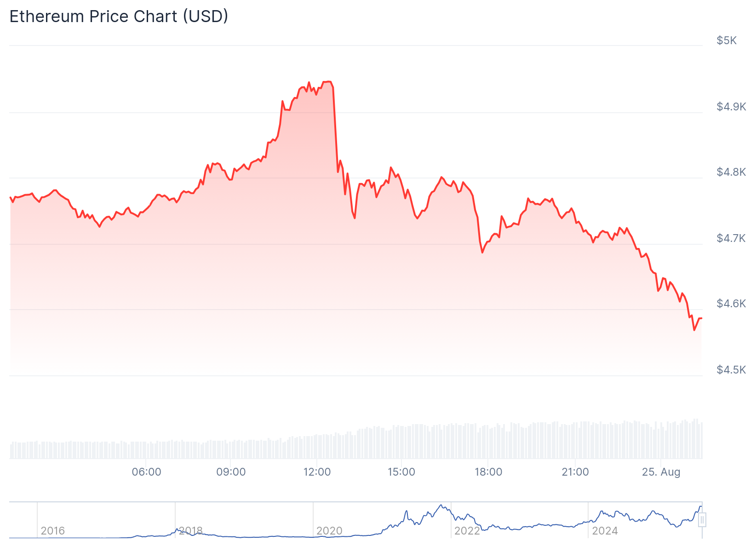Click the $4.9K price axis label
Image resolution: width=756 pixels, height=552 pixels.
(x=731, y=107)
